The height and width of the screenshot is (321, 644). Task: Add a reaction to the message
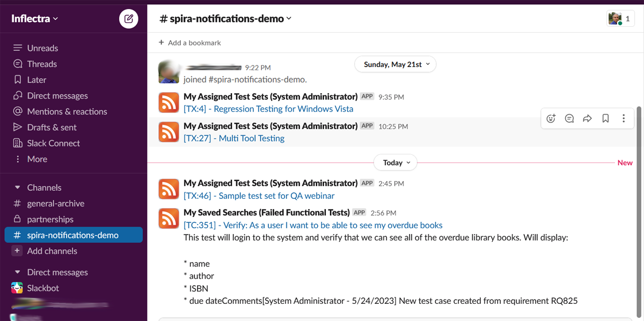click(551, 118)
